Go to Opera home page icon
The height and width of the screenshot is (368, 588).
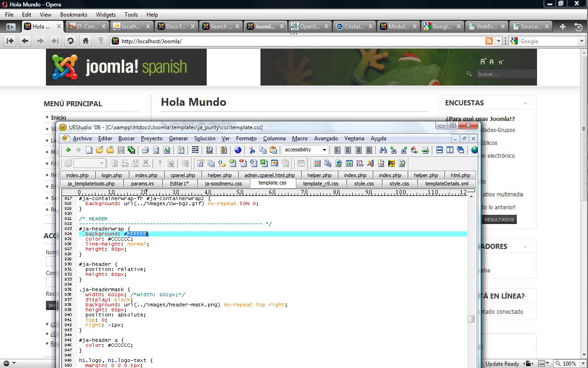pos(85,41)
